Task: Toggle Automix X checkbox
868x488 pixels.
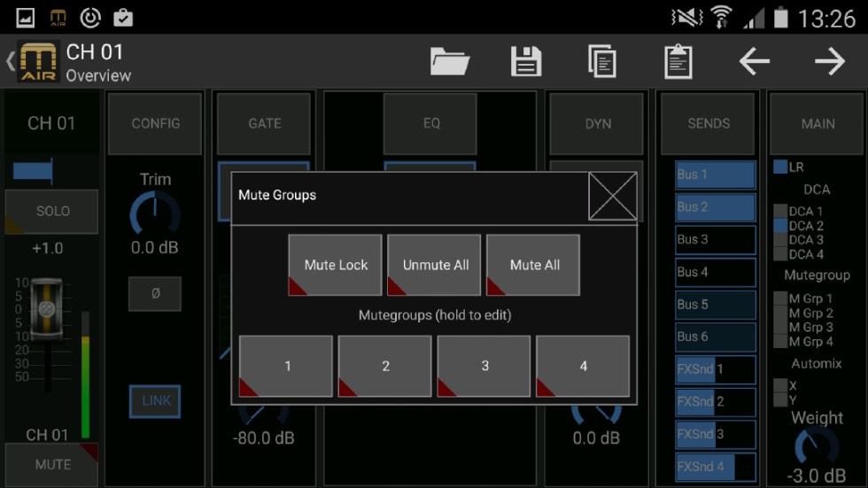Action: 780,385
